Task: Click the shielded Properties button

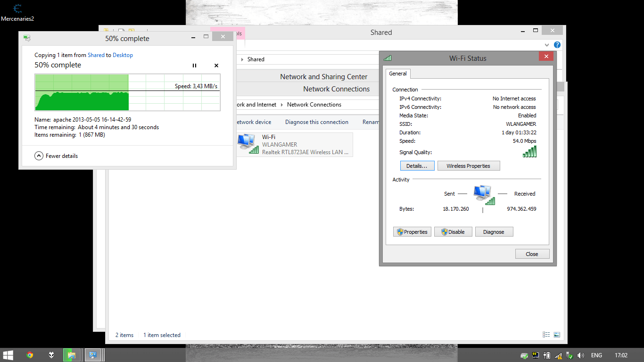Action: tap(412, 232)
